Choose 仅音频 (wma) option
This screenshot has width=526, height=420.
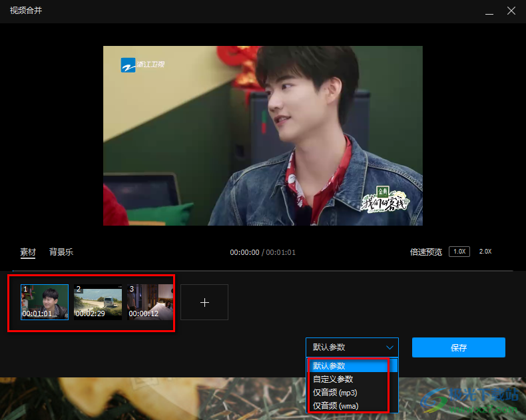(x=352, y=406)
